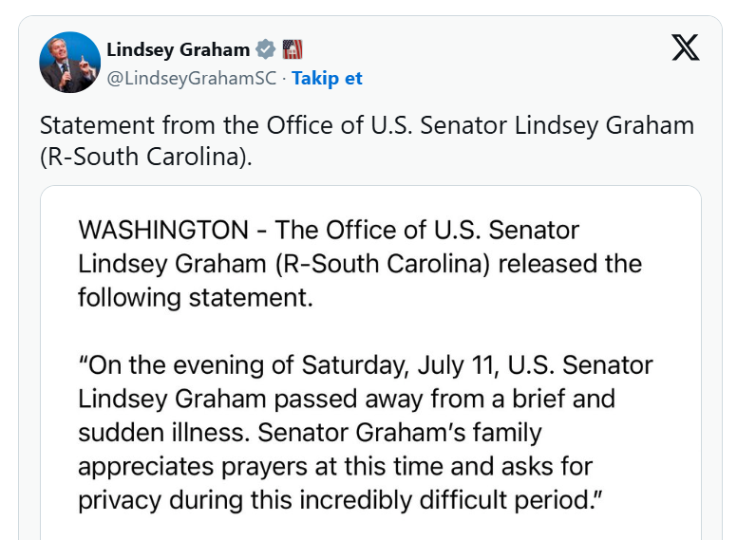Click "released the" text in the first paragraph
Screen dimensions: 756x540
click(x=570, y=264)
